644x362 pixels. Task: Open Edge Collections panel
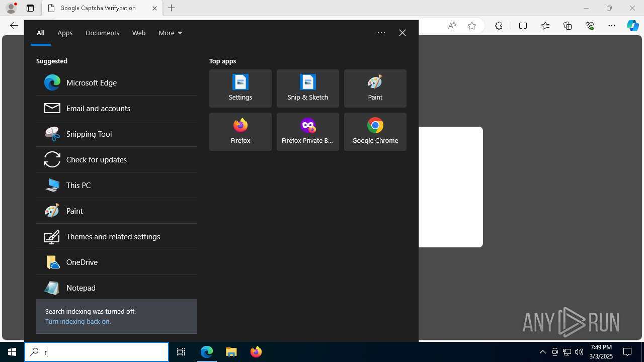568,26
